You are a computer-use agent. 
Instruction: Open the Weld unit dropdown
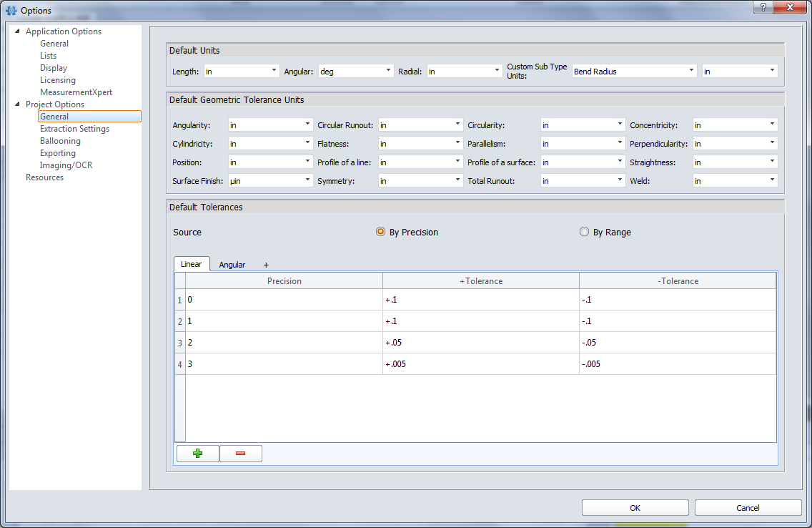point(736,181)
